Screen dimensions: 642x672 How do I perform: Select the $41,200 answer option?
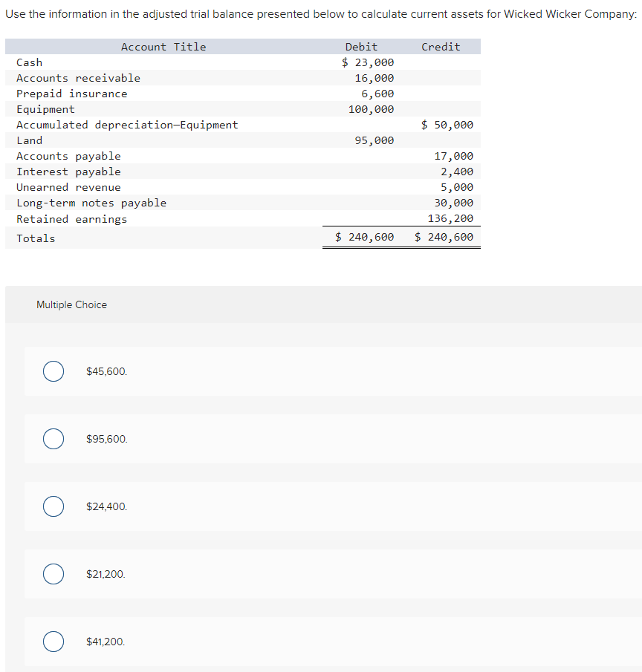point(53,641)
